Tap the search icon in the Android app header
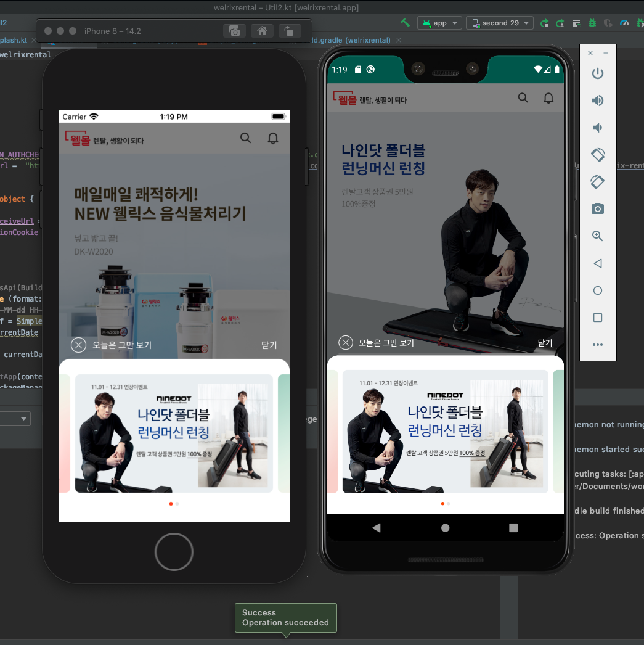Viewport: 644px width, 645px height. point(523,97)
